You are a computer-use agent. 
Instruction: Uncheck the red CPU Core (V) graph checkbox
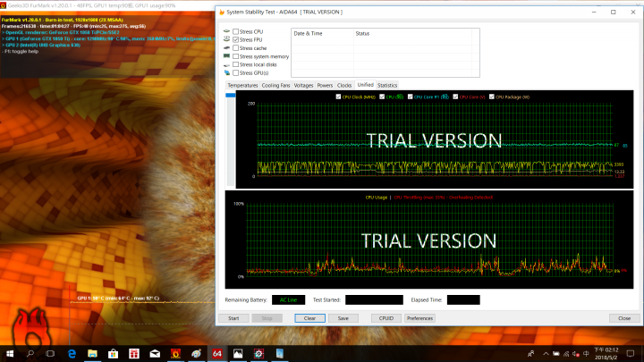pos(455,97)
